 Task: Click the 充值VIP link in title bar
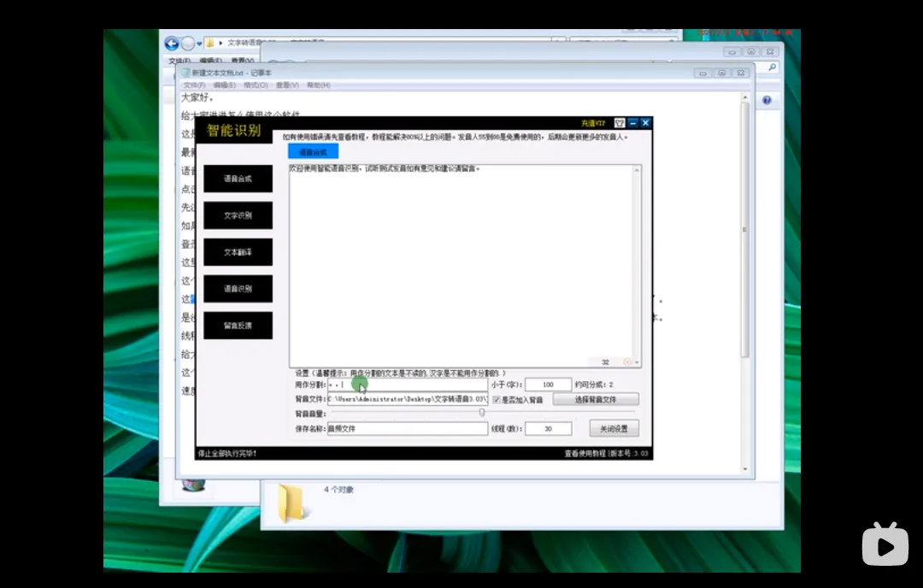coord(593,123)
